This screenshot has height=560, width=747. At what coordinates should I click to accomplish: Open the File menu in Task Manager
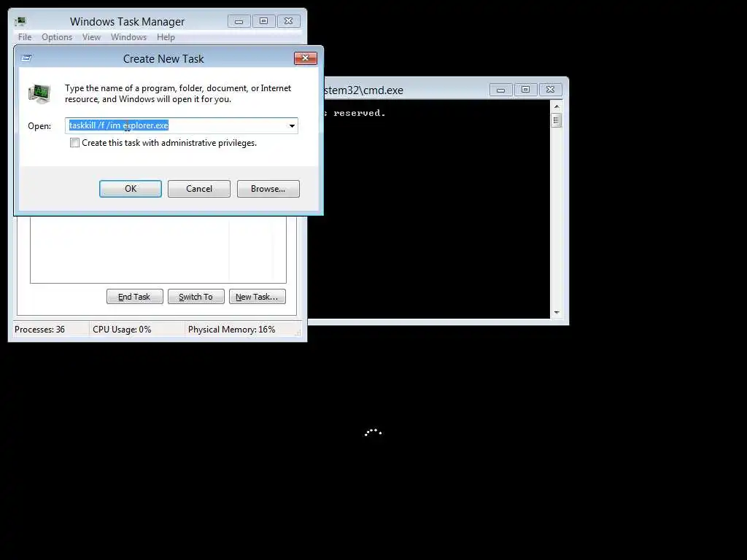[x=25, y=37]
